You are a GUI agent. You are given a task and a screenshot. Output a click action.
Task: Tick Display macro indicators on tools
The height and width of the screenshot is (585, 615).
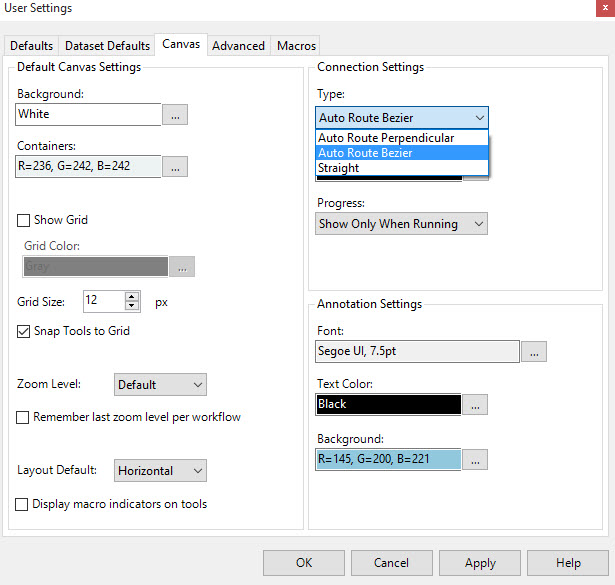point(23,505)
